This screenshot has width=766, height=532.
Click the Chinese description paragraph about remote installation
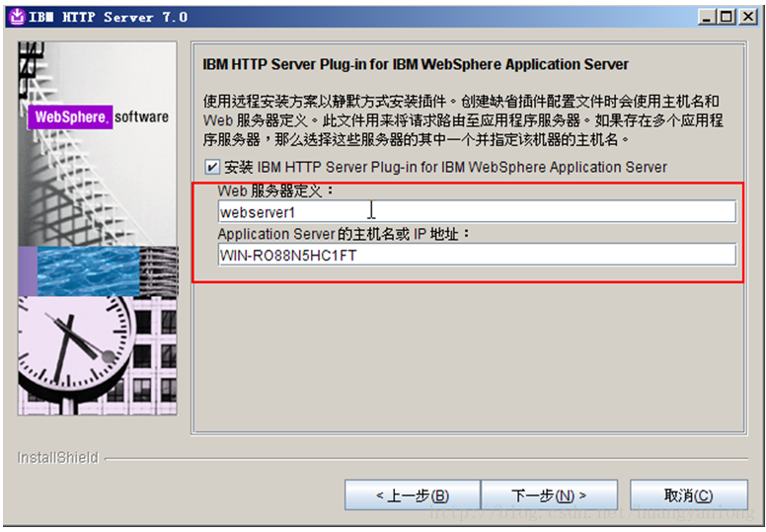pyautogui.click(x=463, y=120)
